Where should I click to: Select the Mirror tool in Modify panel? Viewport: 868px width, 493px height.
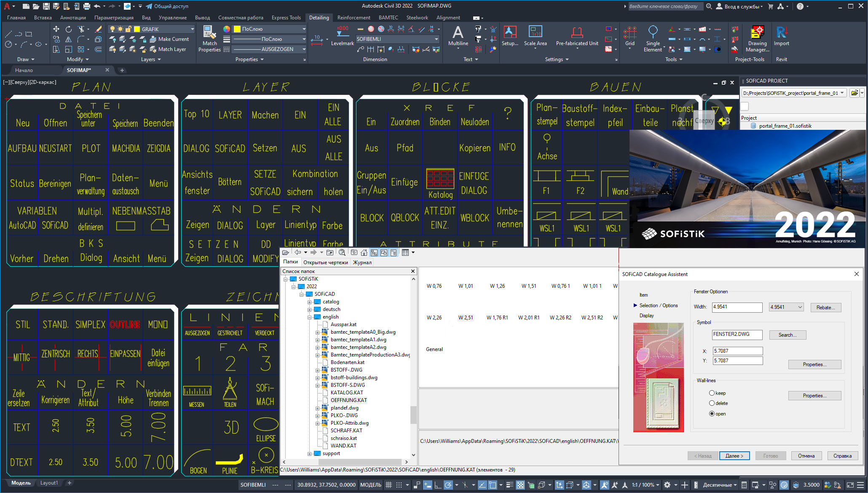(x=69, y=39)
